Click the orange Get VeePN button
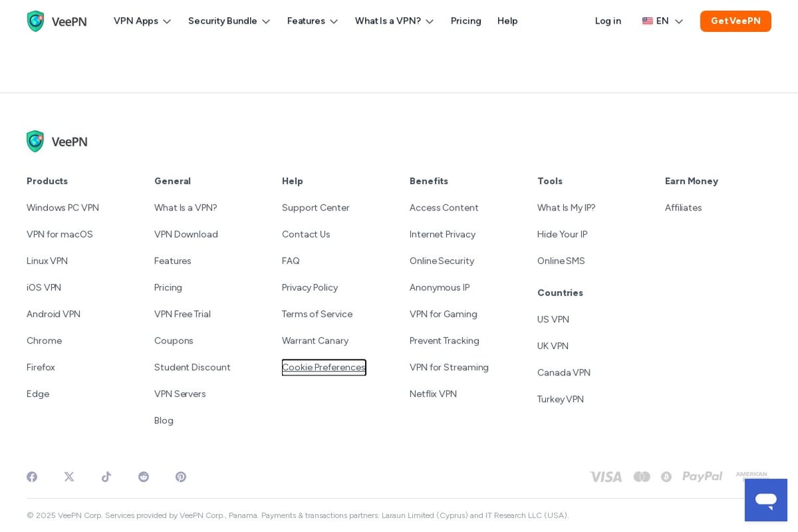The height and width of the screenshot is (532, 798). [736, 21]
